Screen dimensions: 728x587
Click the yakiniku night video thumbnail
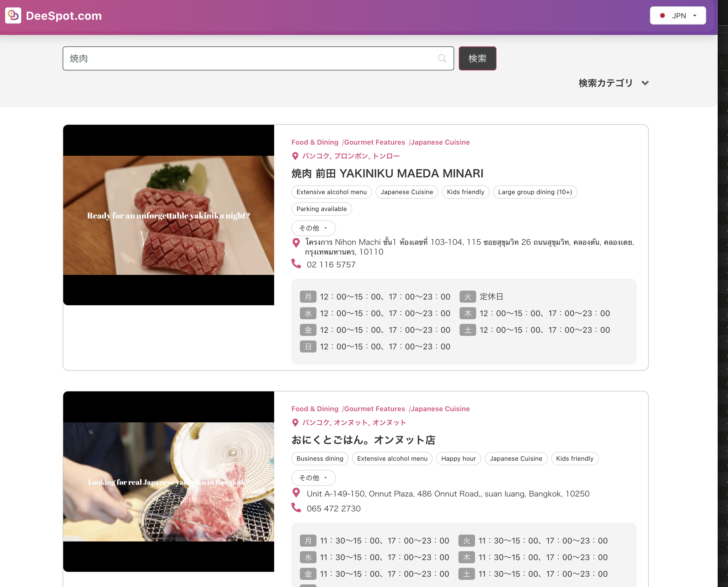pyautogui.click(x=168, y=215)
